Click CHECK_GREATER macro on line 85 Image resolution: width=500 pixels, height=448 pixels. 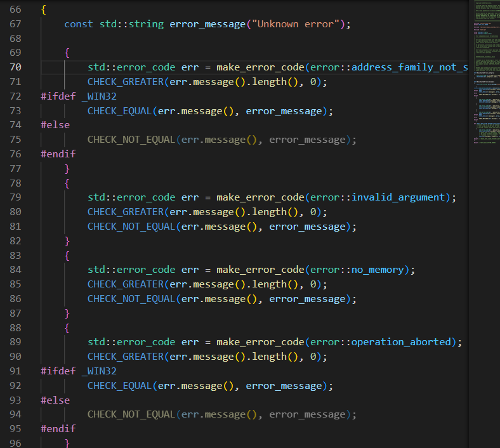pos(126,284)
